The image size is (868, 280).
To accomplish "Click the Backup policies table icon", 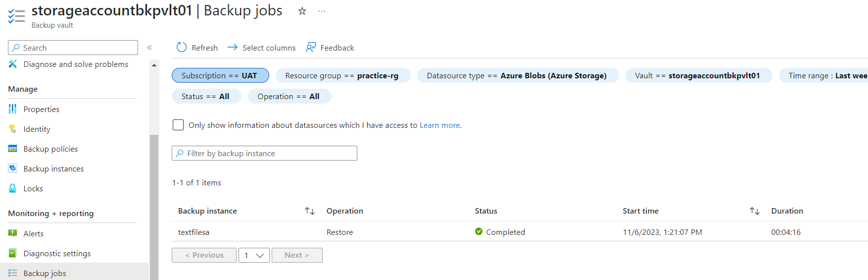I will pyautogui.click(x=13, y=149).
